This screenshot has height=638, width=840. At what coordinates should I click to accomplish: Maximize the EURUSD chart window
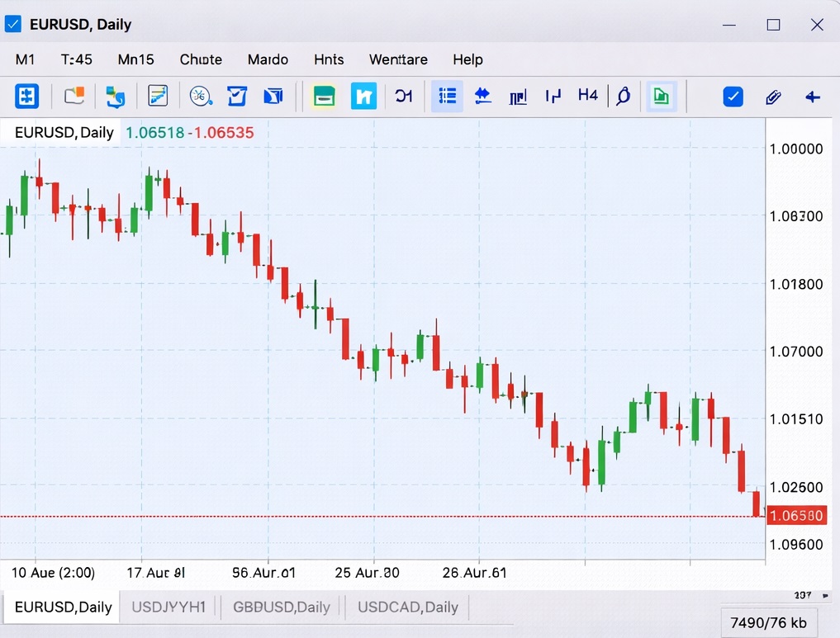(x=773, y=25)
